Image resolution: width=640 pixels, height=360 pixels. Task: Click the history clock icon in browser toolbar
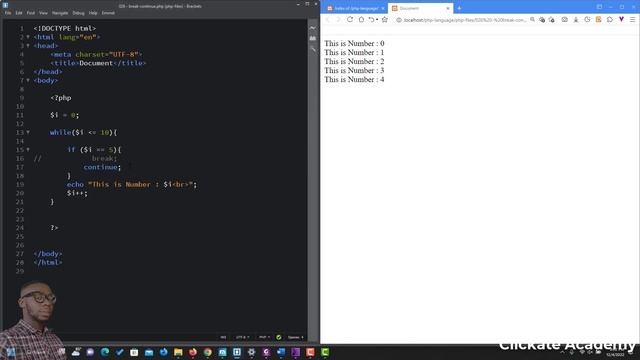click(x=587, y=20)
